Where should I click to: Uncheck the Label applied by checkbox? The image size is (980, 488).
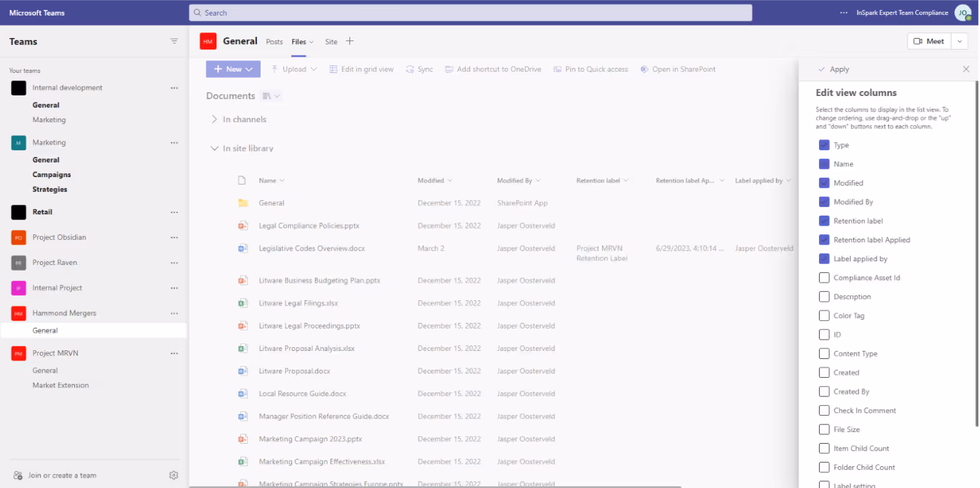pyautogui.click(x=824, y=259)
